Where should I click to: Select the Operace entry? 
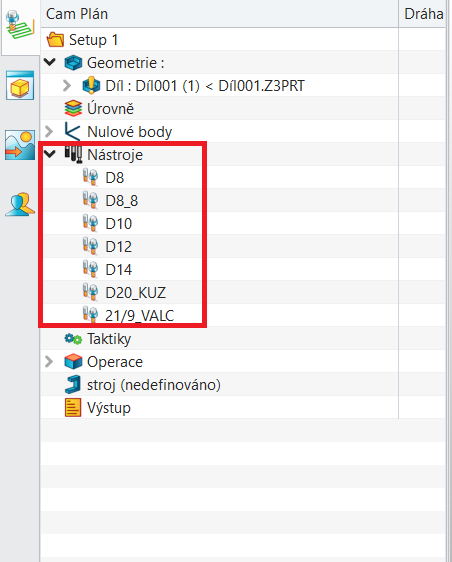115,362
